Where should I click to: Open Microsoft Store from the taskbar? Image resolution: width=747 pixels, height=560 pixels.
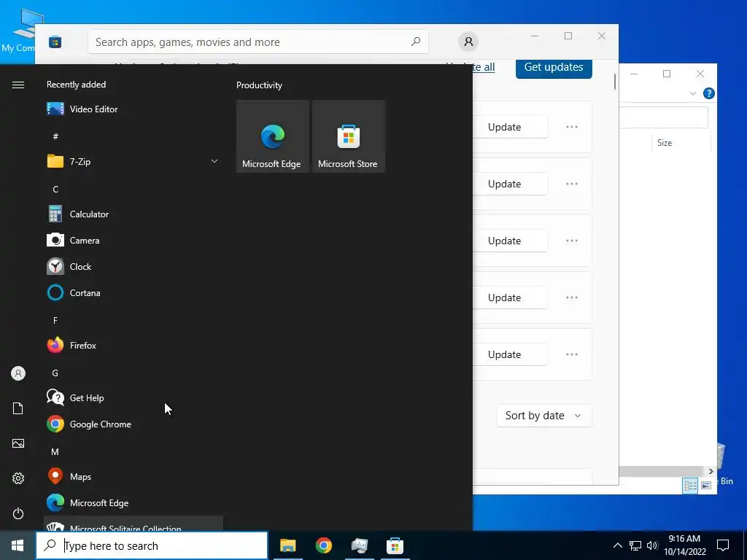pyautogui.click(x=395, y=545)
